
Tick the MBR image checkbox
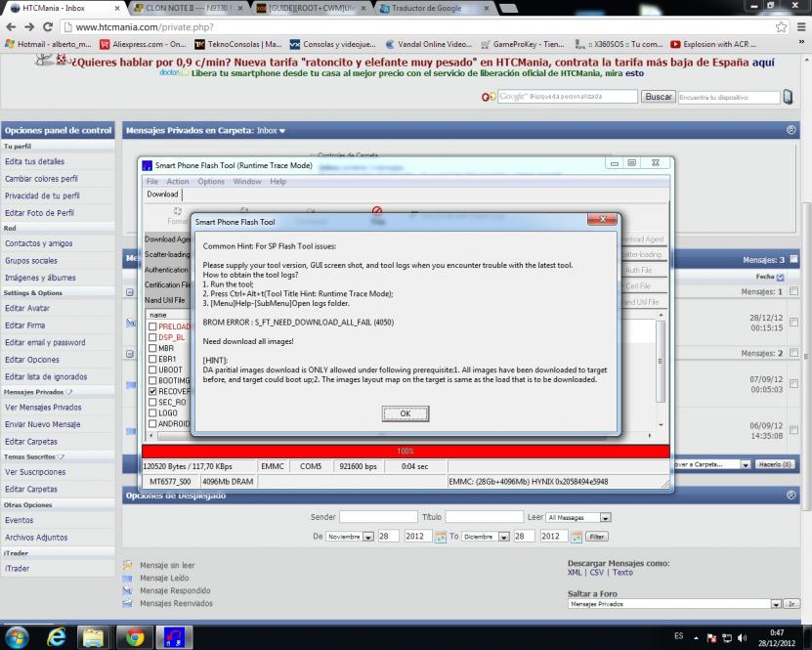tap(152, 348)
